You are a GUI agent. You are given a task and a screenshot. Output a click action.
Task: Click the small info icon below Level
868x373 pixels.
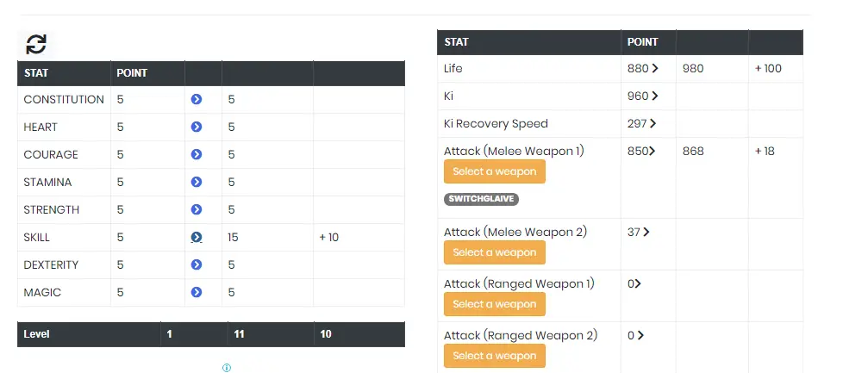[227, 368]
